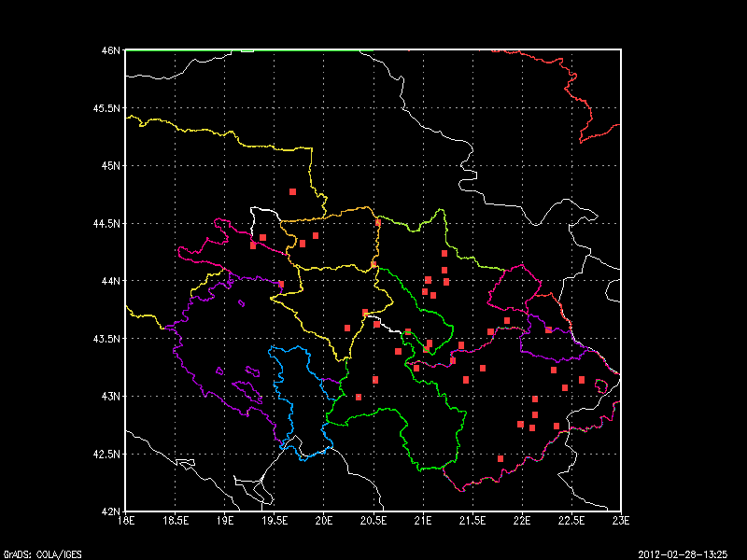
Task: Click the westernmost red station marker
Action: 253,245
